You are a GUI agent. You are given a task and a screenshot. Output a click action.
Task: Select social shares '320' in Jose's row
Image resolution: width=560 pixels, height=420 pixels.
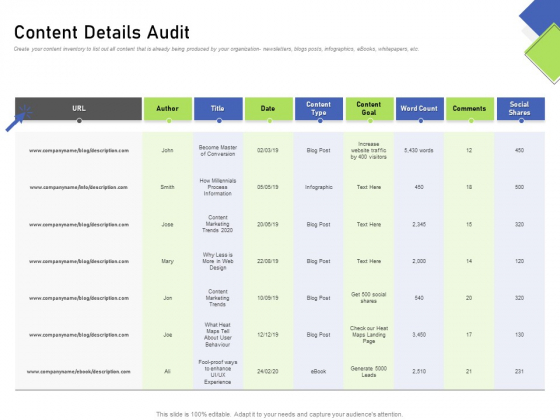(x=519, y=225)
